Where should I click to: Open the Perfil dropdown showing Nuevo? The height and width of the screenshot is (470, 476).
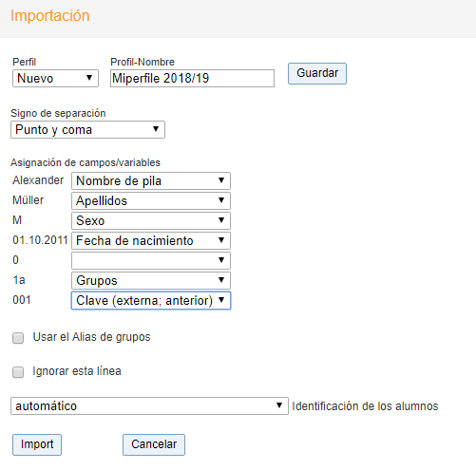tap(55, 78)
